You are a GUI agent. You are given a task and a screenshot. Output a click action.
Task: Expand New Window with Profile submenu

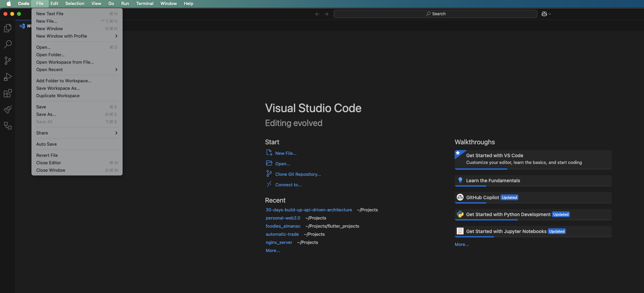coord(77,36)
